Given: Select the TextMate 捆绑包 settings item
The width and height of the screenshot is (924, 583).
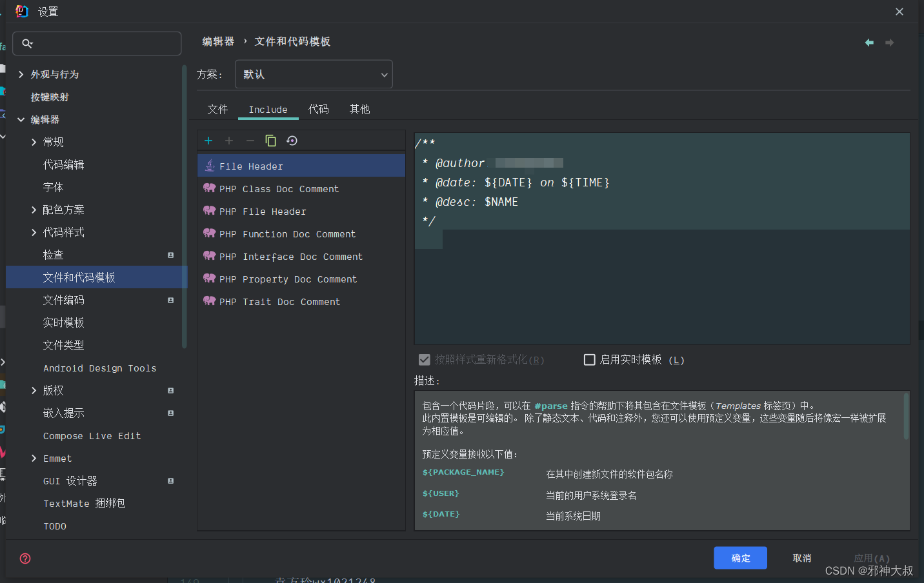Looking at the screenshot, I should pyautogui.click(x=84, y=504).
